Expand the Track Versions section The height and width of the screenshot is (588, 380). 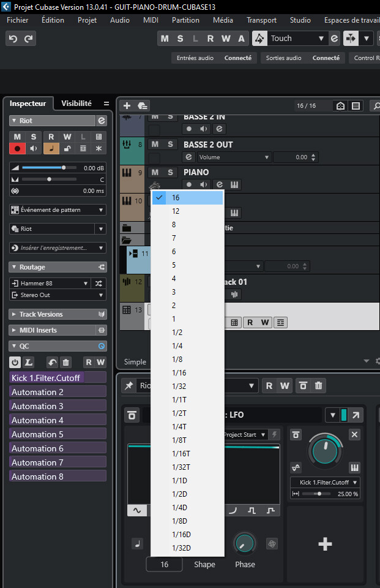click(x=58, y=314)
